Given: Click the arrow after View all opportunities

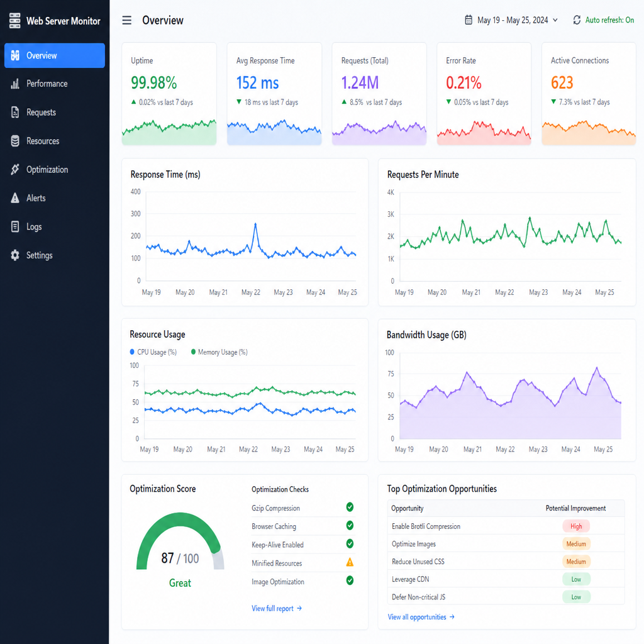Looking at the screenshot, I should click(452, 617).
